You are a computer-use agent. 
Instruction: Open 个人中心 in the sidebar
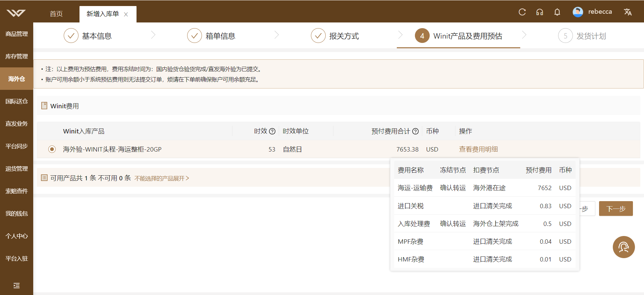pyautogui.click(x=16, y=236)
